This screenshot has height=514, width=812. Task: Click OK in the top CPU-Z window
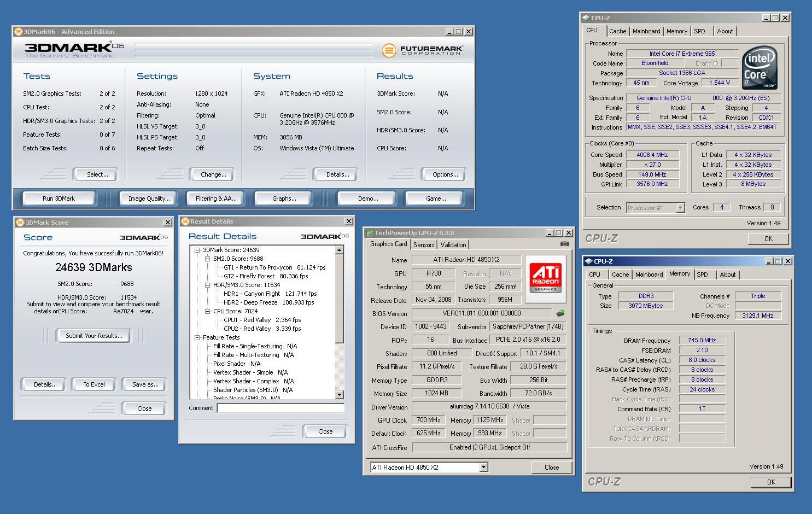click(x=768, y=239)
